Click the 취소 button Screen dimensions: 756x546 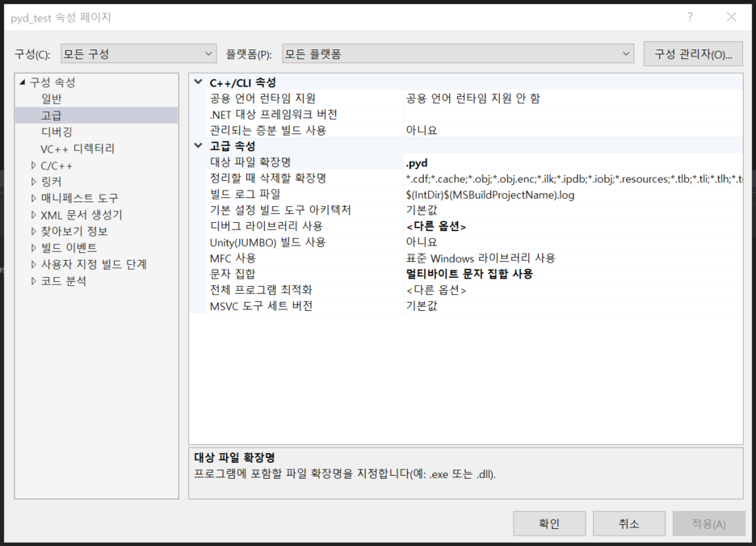[628, 523]
